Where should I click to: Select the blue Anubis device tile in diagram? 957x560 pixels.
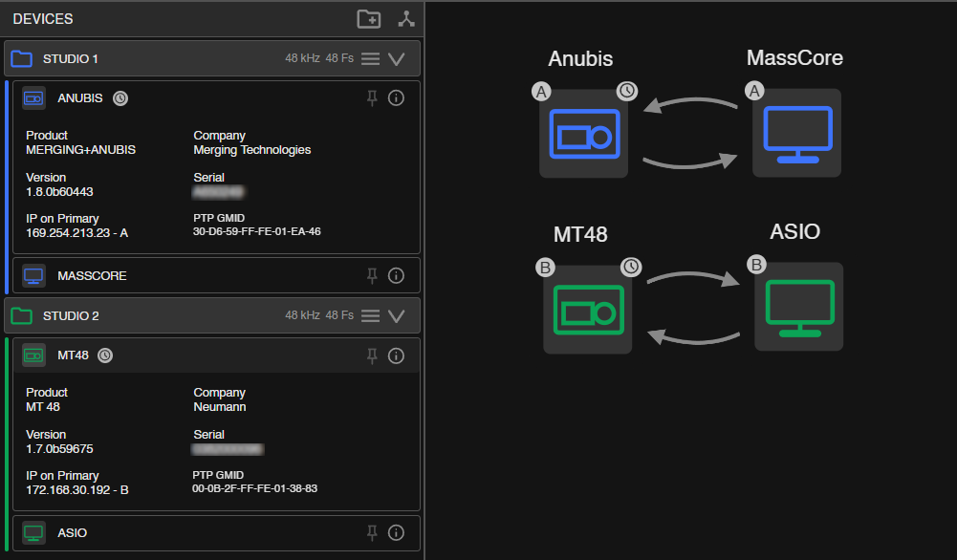pyautogui.click(x=583, y=134)
